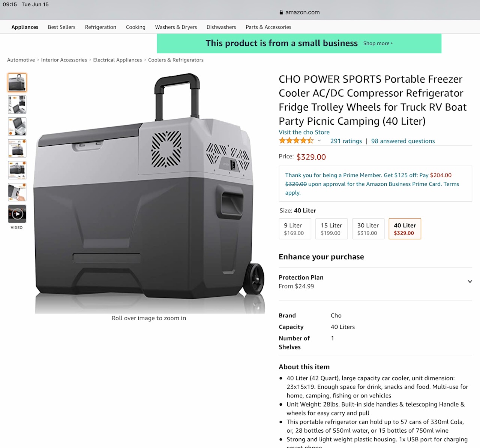The height and width of the screenshot is (448, 480).
Task: Choose the 15 Liter size option
Action: pyautogui.click(x=331, y=229)
